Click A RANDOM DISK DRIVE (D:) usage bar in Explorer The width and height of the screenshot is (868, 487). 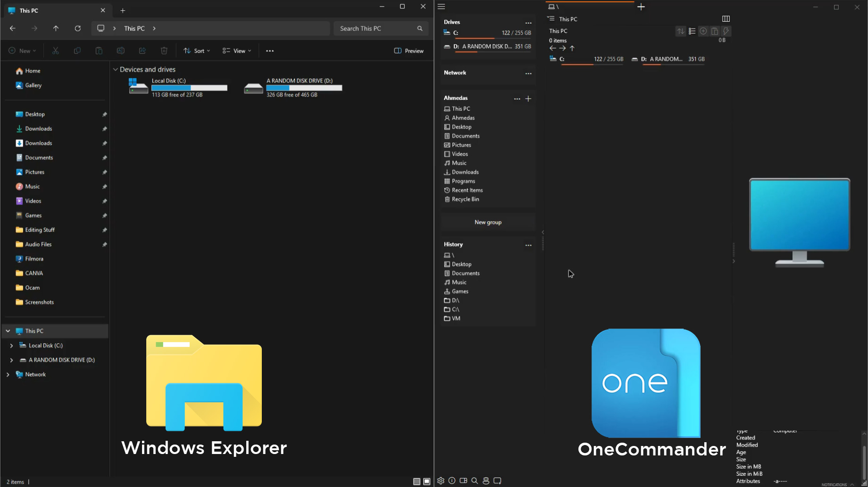[x=304, y=88]
